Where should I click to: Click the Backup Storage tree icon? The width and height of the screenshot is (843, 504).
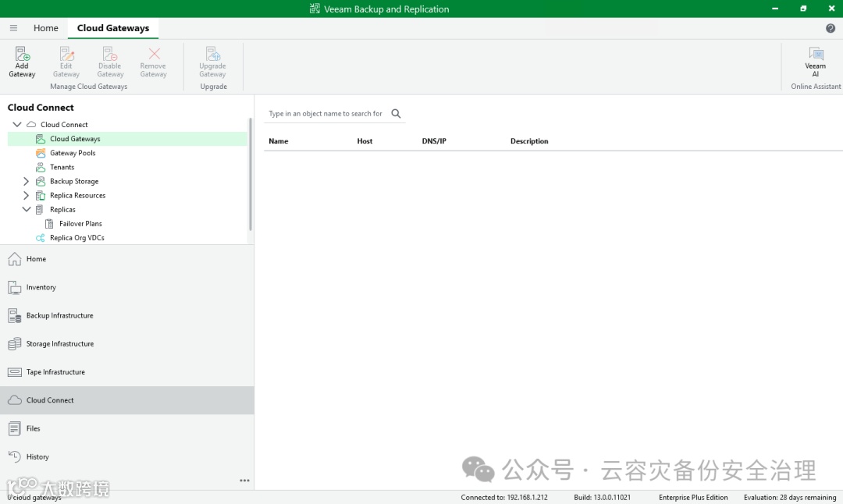(x=41, y=181)
